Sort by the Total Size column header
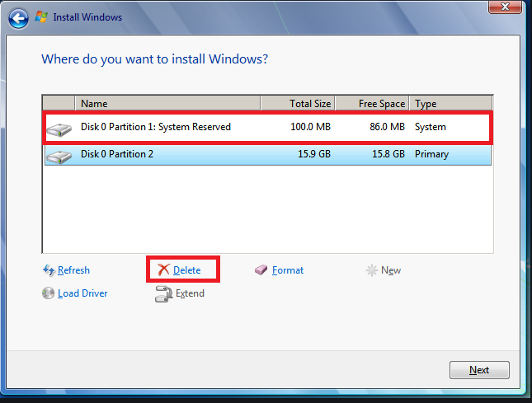 pyautogui.click(x=298, y=103)
